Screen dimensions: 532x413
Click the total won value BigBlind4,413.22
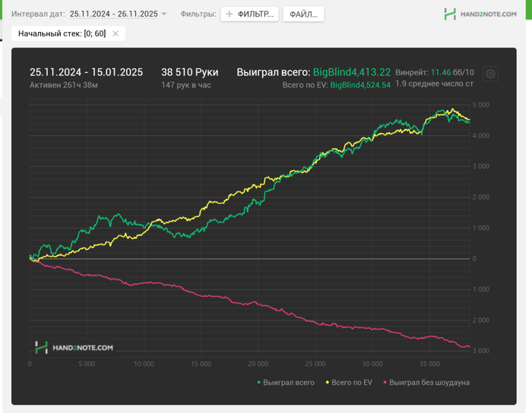(351, 72)
